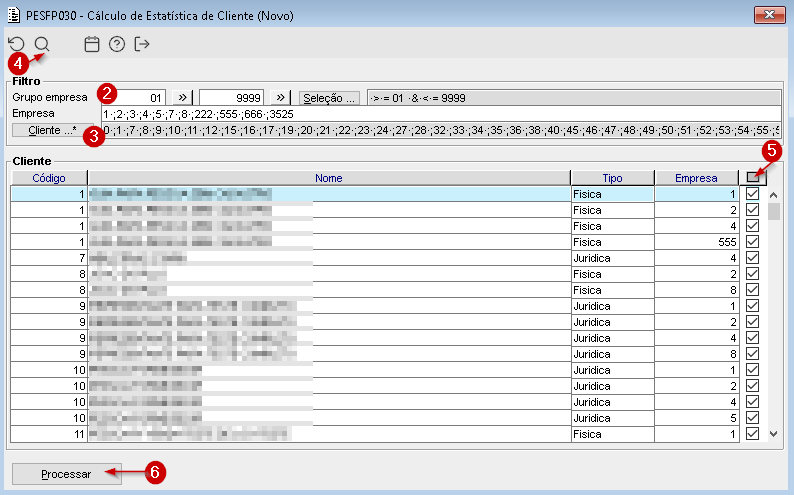Uncheck client 1 Fisica empresa 4 checkbox

[752, 226]
